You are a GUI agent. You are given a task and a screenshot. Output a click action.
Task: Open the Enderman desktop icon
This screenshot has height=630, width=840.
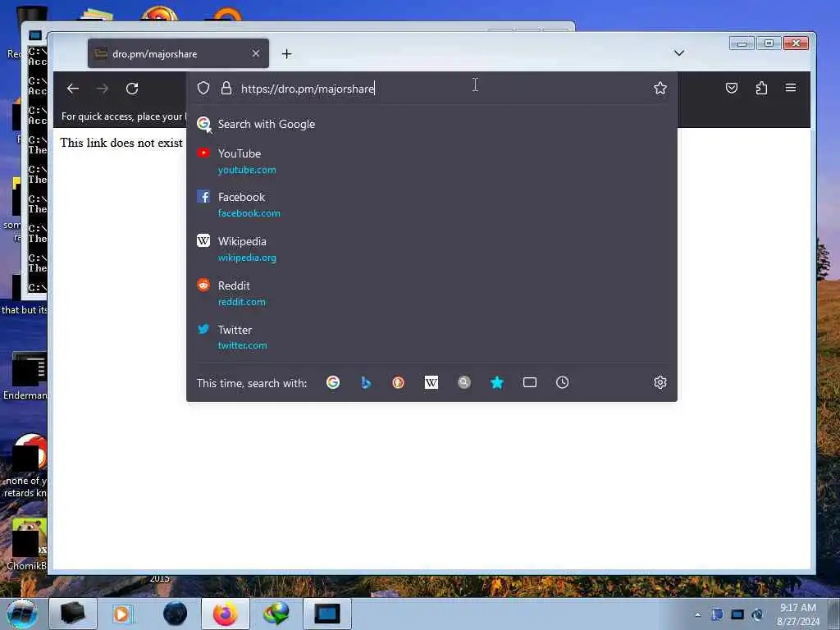pos(25,377)
